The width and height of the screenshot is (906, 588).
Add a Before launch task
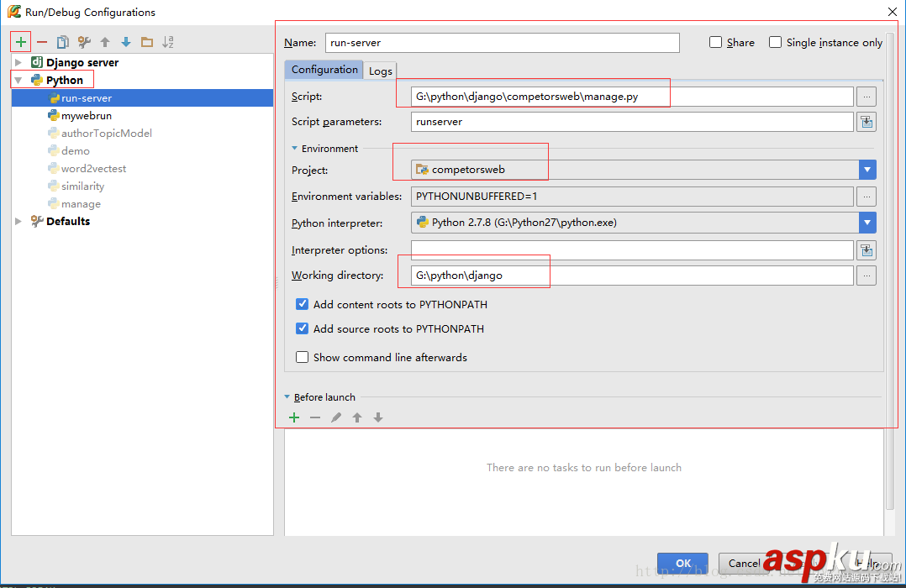[294, 417]
